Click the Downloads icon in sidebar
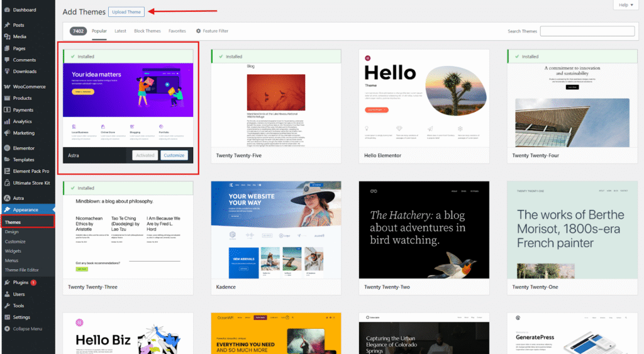Image resolution: width=644 pixels, height=354 pixels. (x=7, y=72)
